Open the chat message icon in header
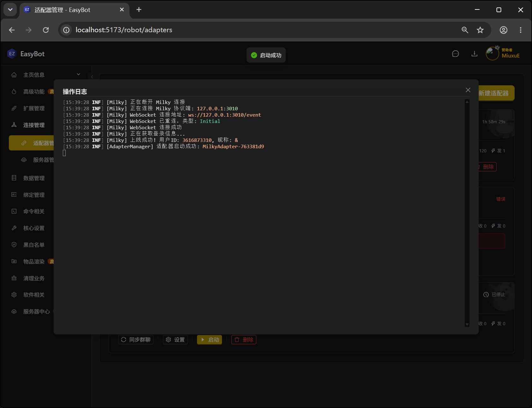Image resolution: width=532 pixels, height=408 pixels. pyautogui.click(x=455, y=54)
